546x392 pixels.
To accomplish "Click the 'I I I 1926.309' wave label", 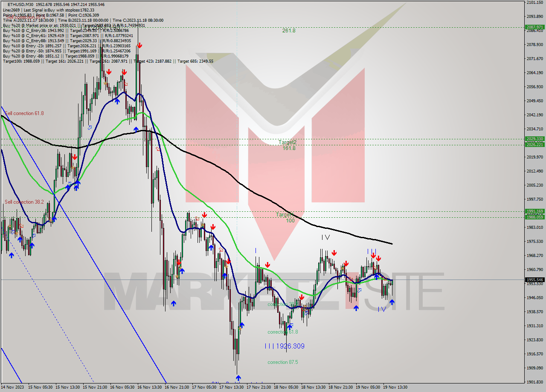I will (285, 346).
